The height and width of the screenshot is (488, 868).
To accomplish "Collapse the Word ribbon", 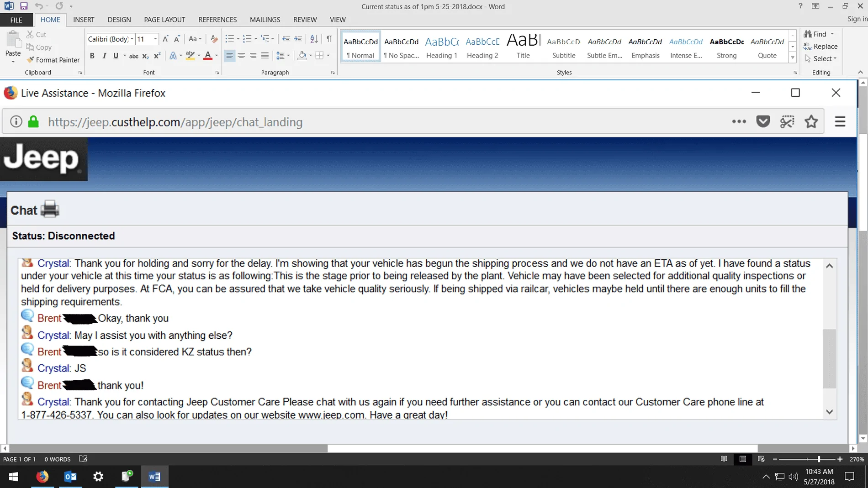I will 860,72.
